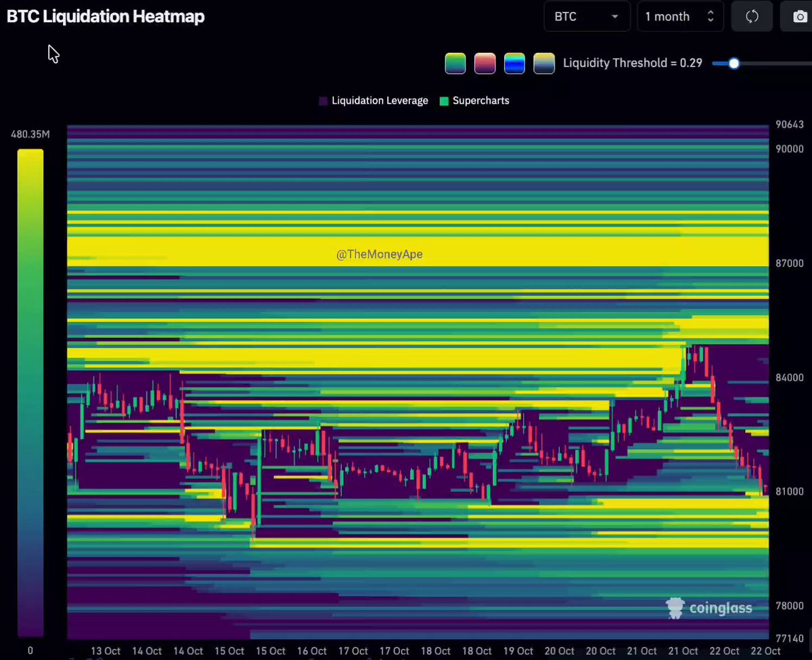Click the 13 Oct date axis label
This screenshot has height=660, width=812.
[x=106, y=651]
